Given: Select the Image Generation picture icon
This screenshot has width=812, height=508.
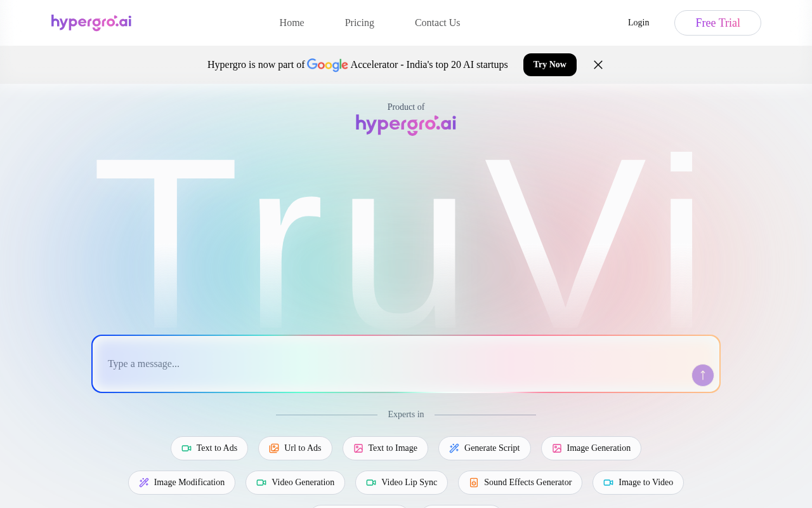Looking at the screenshot, I should point(556,448).
